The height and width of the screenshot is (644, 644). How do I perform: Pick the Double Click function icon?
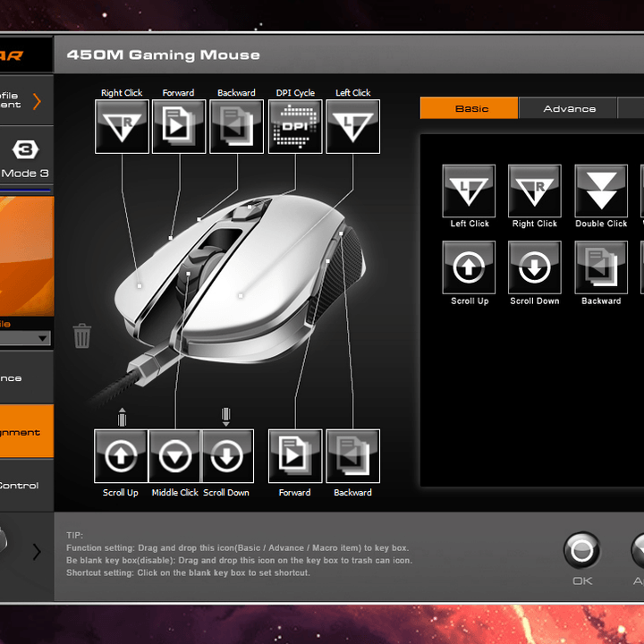point(601,191)
